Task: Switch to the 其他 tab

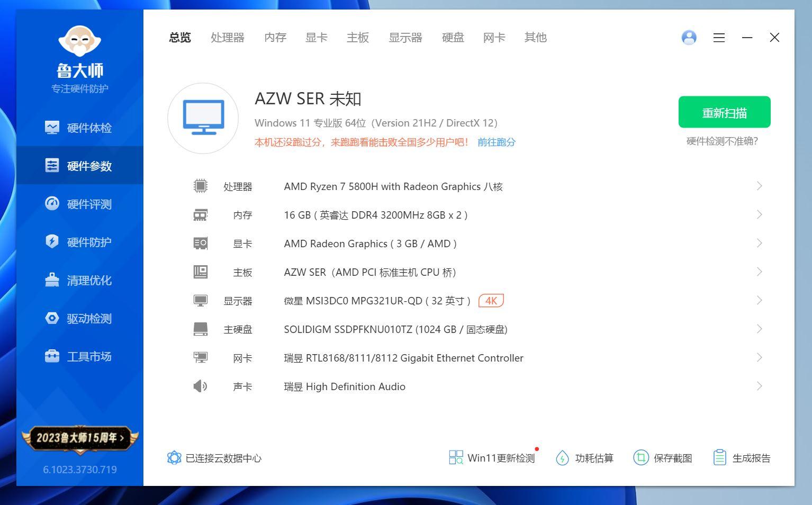Action: [x=536, y=38]
